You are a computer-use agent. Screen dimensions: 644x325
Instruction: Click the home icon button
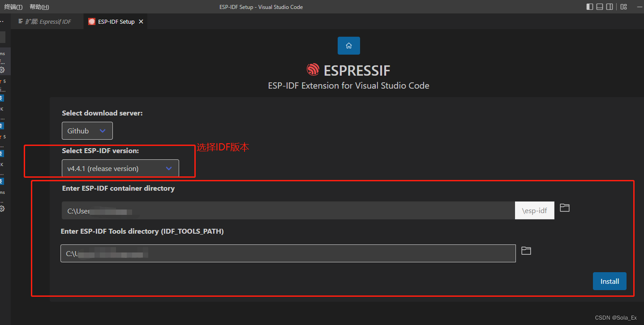click(349, 46)
